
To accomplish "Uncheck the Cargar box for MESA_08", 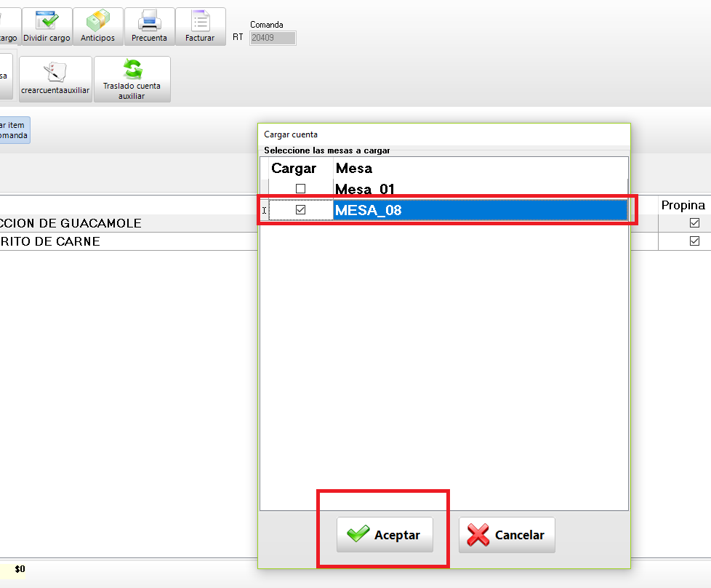I will [300, 210].
